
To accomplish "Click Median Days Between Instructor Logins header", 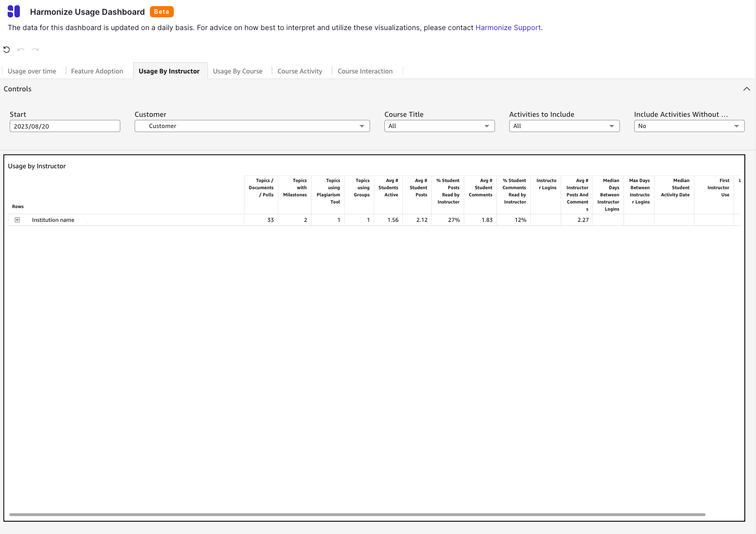I will 609,195.
